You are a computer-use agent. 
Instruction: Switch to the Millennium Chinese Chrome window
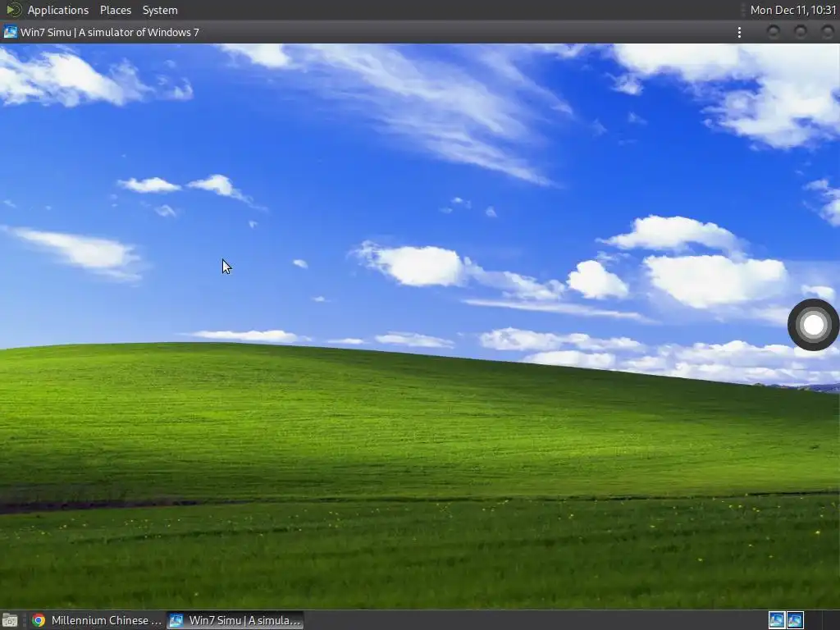(97, 620)
